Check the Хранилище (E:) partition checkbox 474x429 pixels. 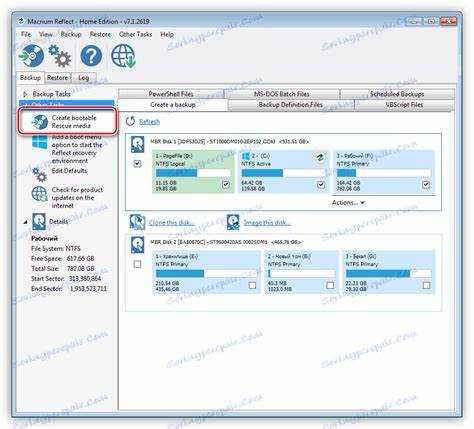[x=252, y=285]
